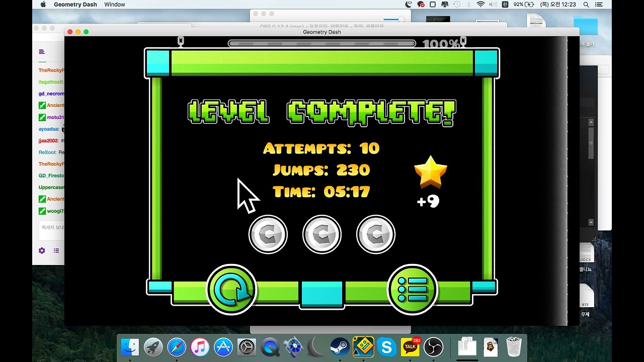Open System Preferences from the dock
The width and height of the screenshot is (644, 362).
click(x=247, y=347)
